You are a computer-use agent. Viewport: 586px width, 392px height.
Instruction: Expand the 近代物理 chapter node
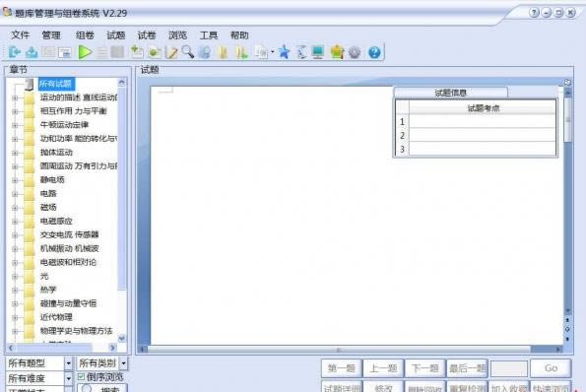coord(15,317)
